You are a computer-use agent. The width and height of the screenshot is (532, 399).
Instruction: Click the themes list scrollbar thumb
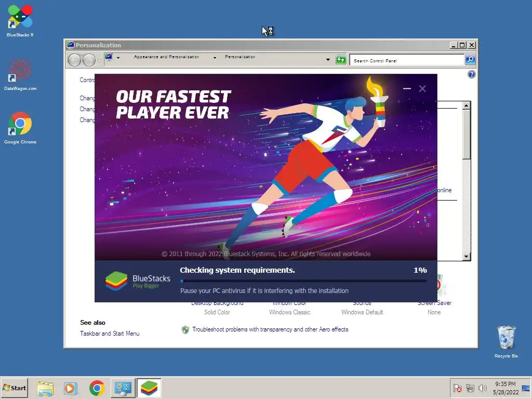(x=467, y=135)
